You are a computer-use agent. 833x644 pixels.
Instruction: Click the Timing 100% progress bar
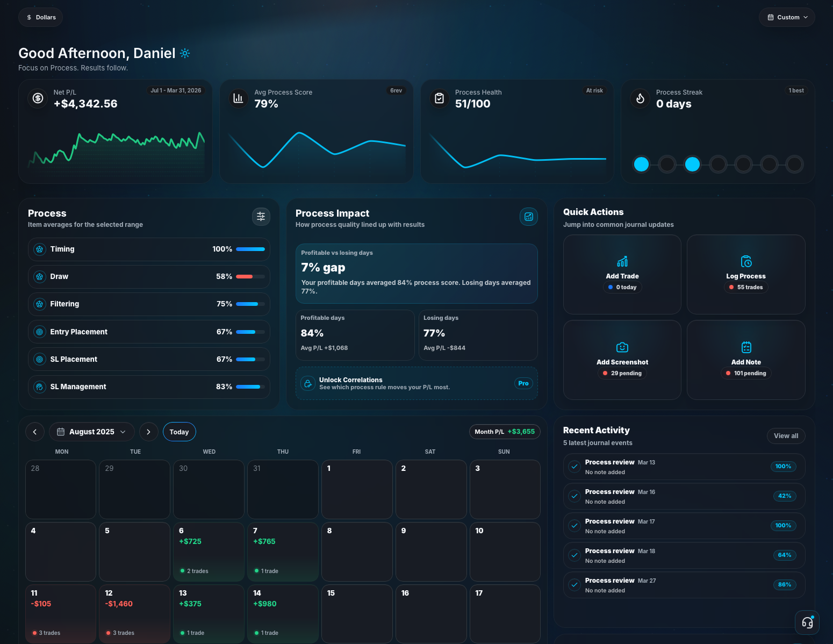[x=250, y=249]
